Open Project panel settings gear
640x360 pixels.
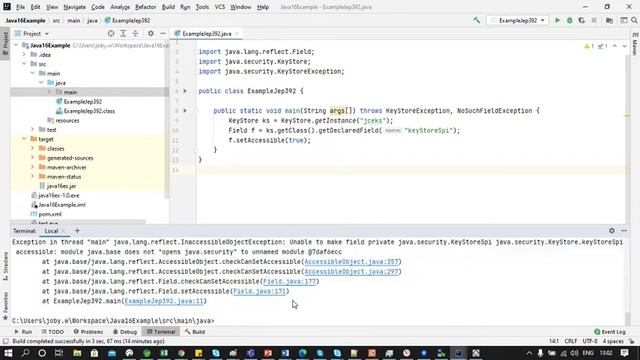[151, 33]
